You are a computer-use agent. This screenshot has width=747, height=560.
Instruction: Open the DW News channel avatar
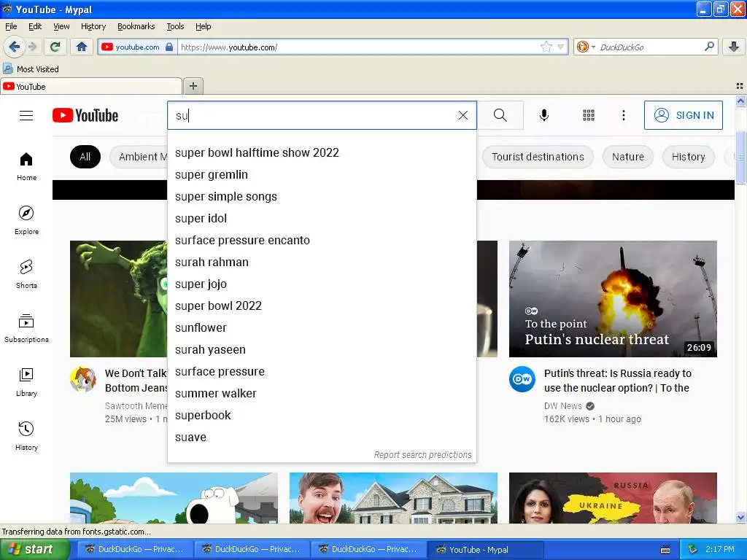point(522,379)
